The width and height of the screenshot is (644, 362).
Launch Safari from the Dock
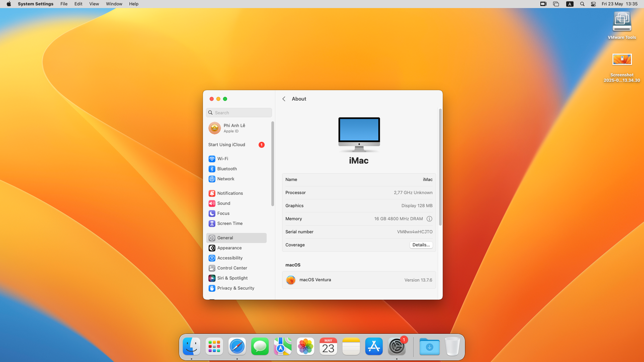click(x=237, y=346)
